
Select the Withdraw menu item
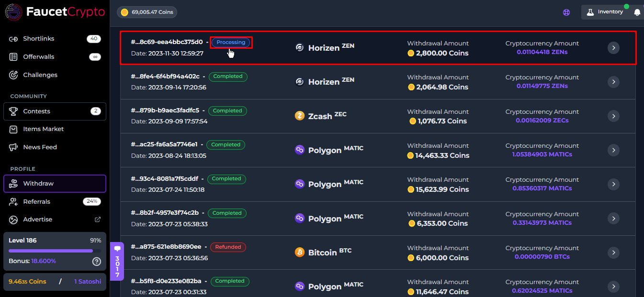coord(55,184)
